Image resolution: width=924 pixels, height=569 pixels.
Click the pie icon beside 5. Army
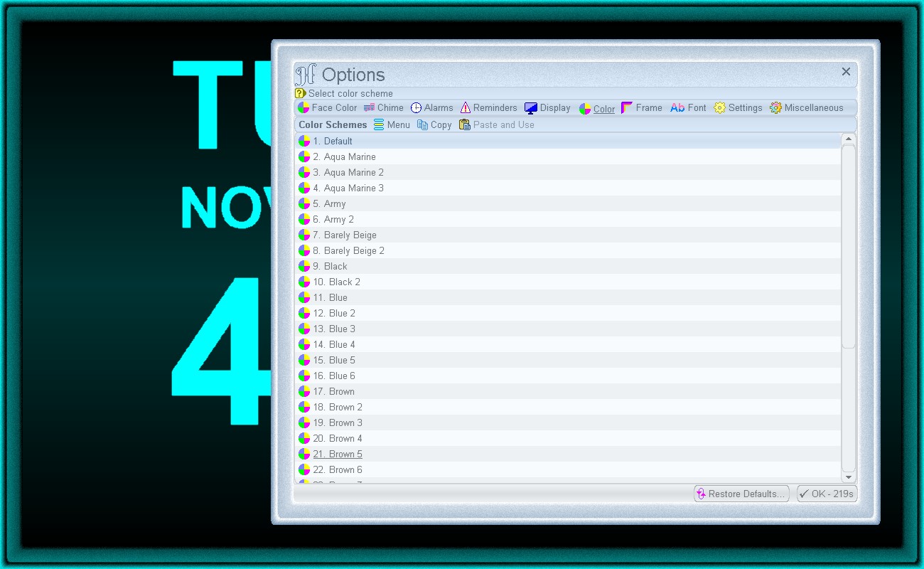click(x=304, y=203)
